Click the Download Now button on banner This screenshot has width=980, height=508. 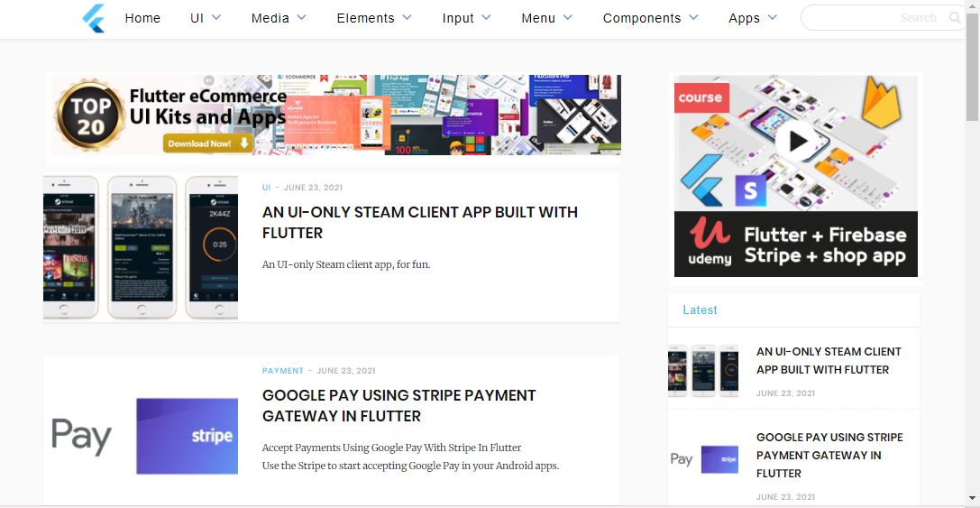pyautogui.click(x=208, y=143)
